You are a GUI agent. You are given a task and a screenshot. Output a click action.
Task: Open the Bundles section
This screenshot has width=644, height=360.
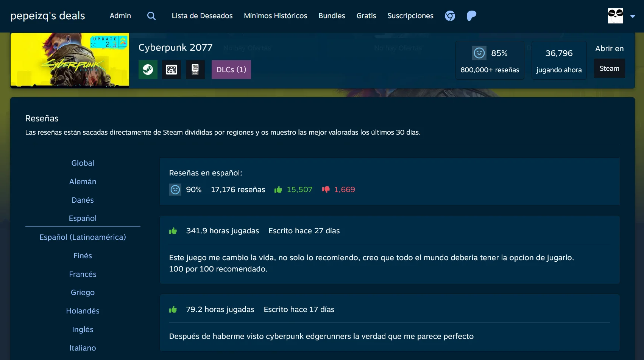(x=332, y=16)
